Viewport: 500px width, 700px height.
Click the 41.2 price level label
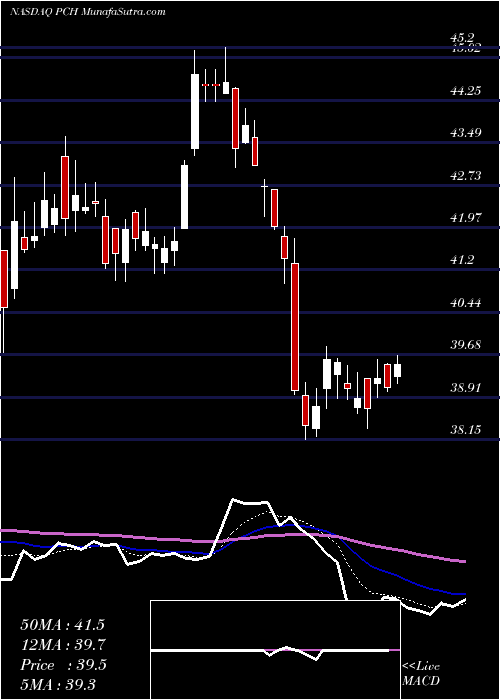tap(464, 260)
